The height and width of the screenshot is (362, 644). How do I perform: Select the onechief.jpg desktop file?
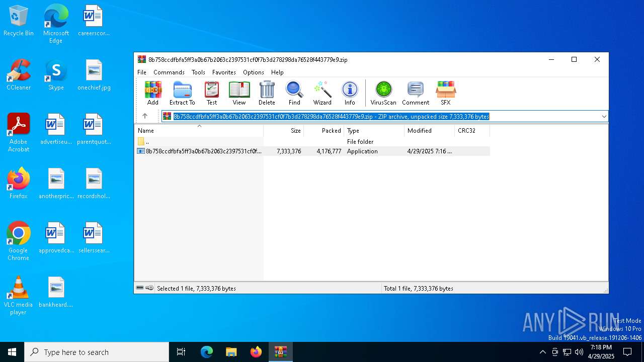pos(94,75)
